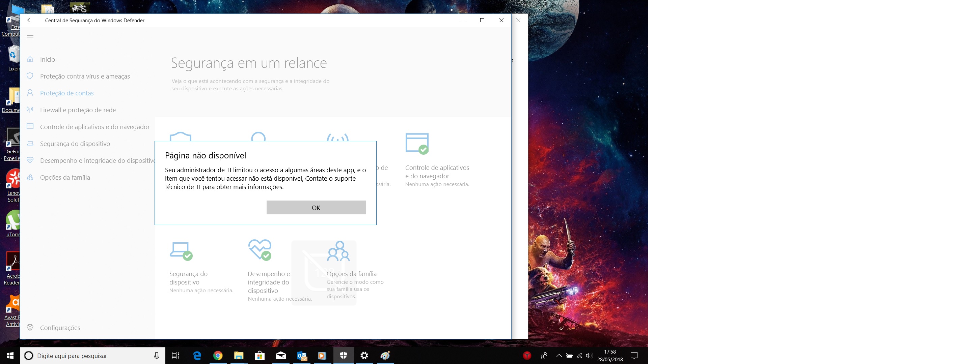Select Proteção contra vírus e ameaças
The width and height of the screenshot is (980, 364).
[85, 77]
